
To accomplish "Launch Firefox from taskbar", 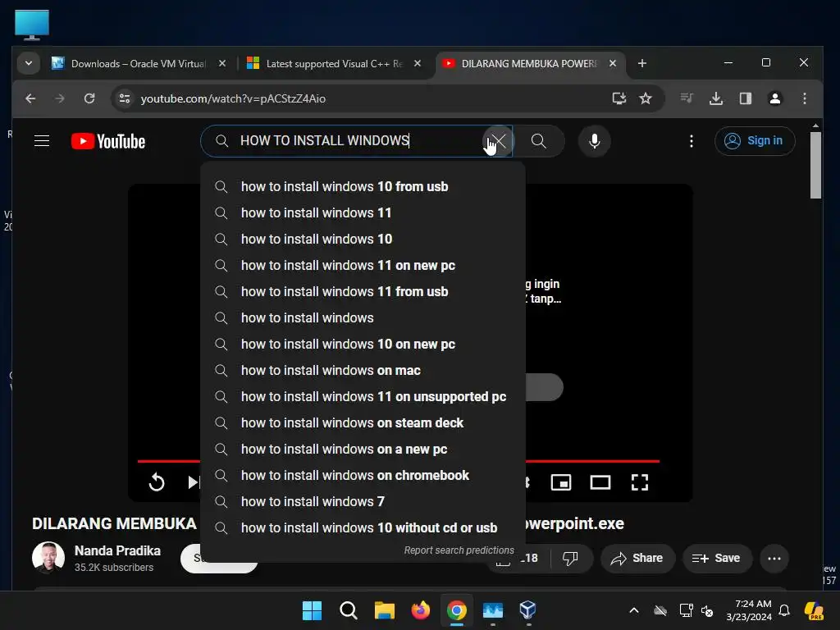I will [x=420, y=610].
